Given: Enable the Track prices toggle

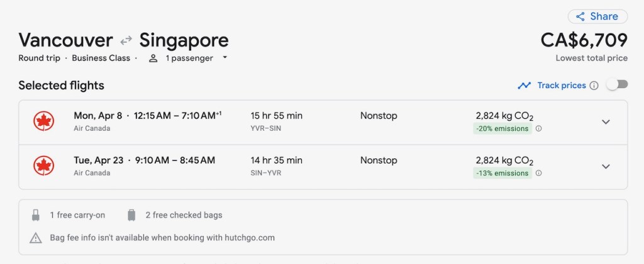Looking at the screenshot, I should [x=617, y=85].
